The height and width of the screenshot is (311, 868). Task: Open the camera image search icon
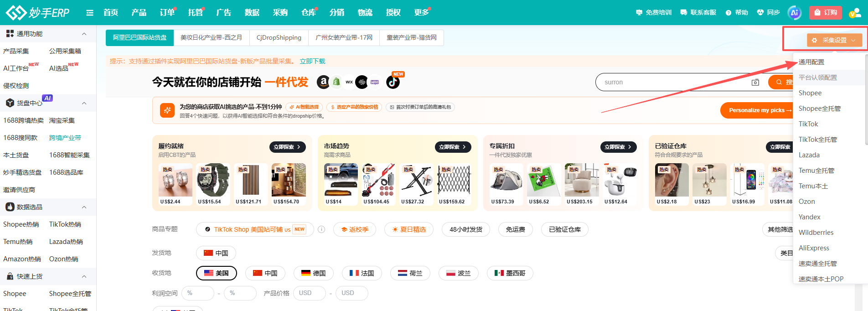(x=755, y=82)
